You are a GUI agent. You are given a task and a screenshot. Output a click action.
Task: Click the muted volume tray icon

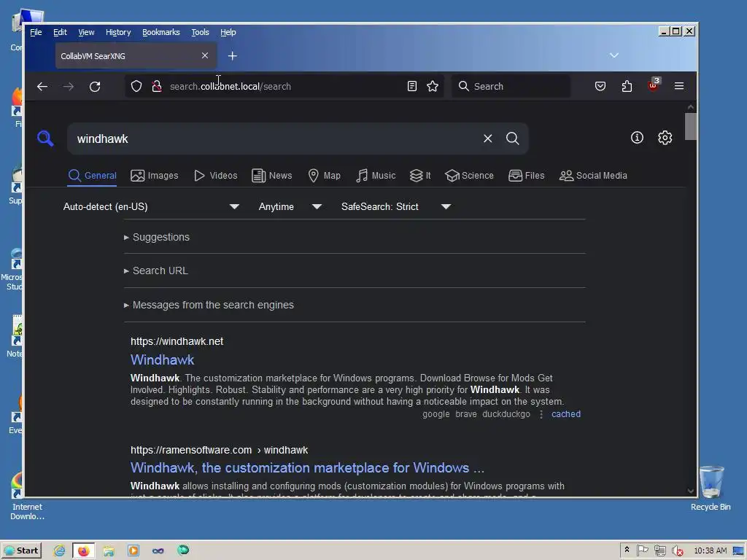(x=678, y=551)
